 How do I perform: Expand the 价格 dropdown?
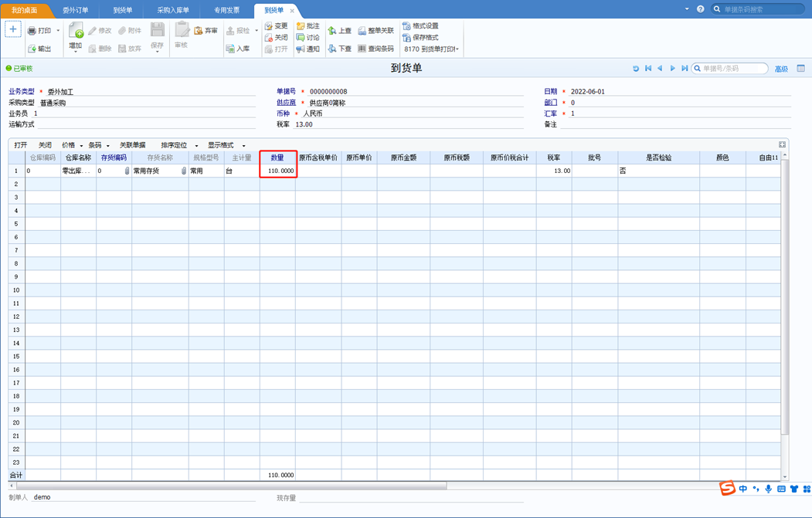[81, 145]
